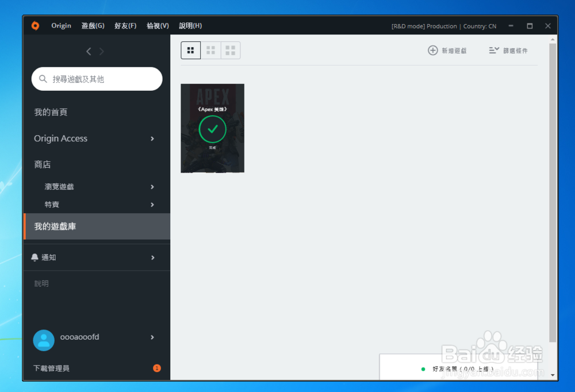Click the green online status dot
The image size is (575, 392).
pos(423,369)
